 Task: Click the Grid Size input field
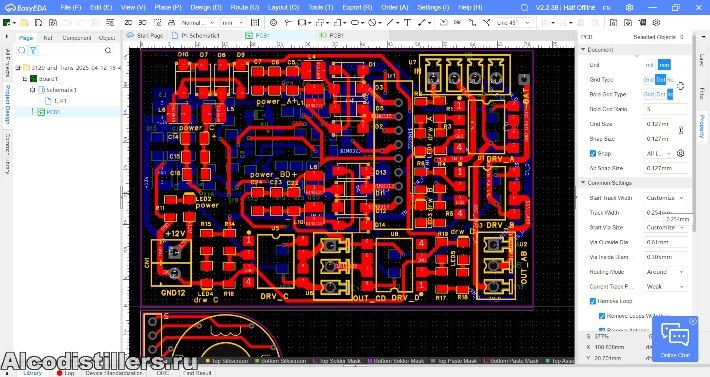tap(664, 124)
